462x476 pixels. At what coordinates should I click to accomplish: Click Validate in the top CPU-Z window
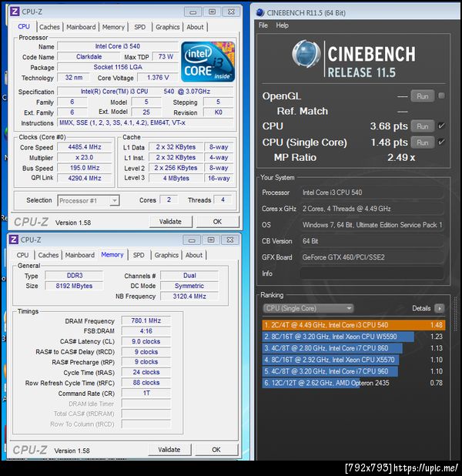pos(170,222)
